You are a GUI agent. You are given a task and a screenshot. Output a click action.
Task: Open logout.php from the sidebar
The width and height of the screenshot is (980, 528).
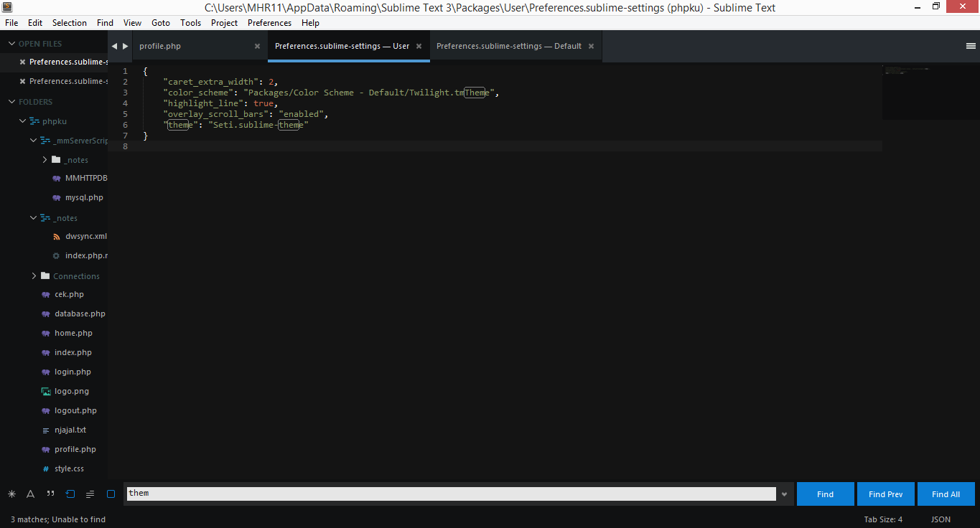tap(75, 410)
